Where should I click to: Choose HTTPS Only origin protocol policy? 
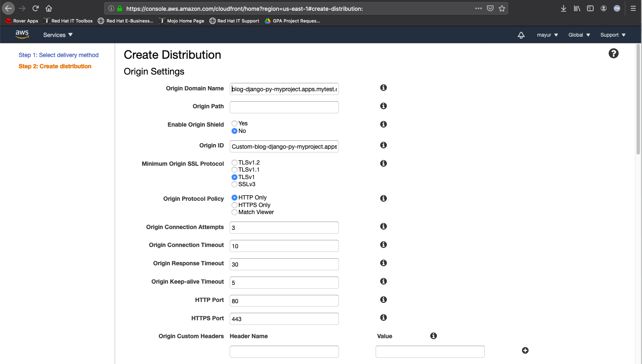[x=235, y=205]
